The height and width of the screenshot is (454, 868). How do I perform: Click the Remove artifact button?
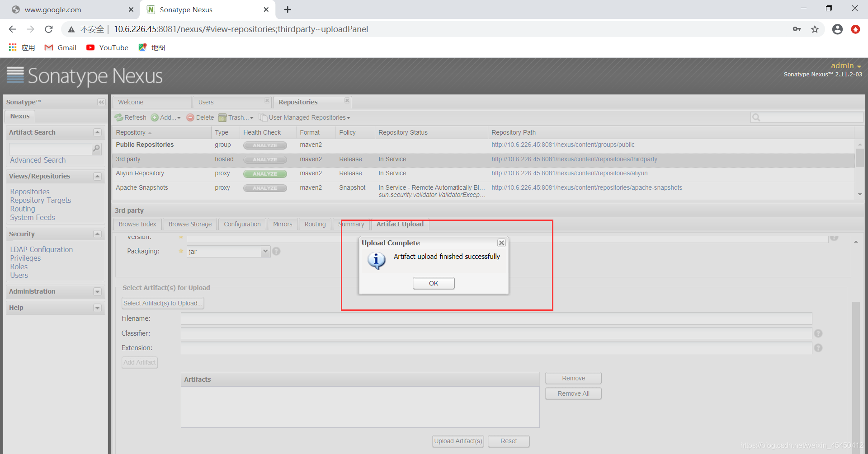[x=573, y=378]
